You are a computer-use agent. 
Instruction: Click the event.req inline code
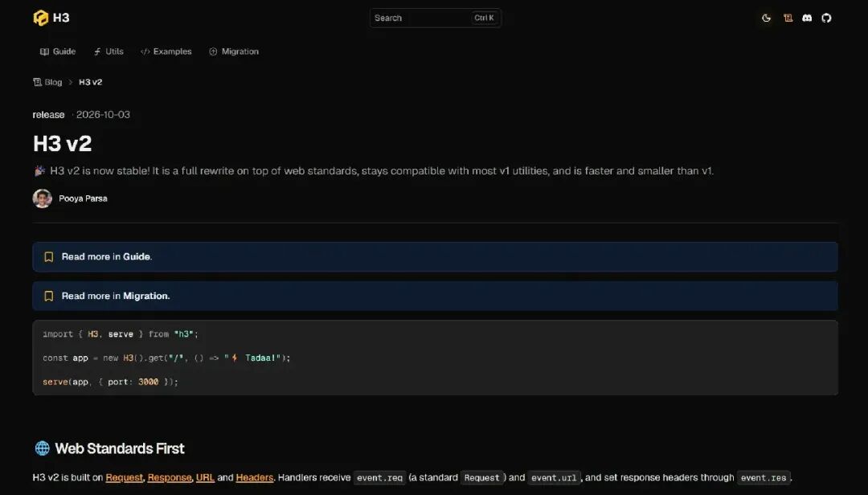(379, 478)
